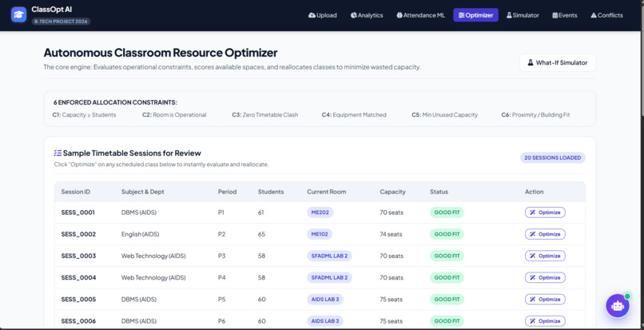Click the C4: Equipment Matched constraint
The height and width of the screenshot is (330, 644).
click(354, 115)
